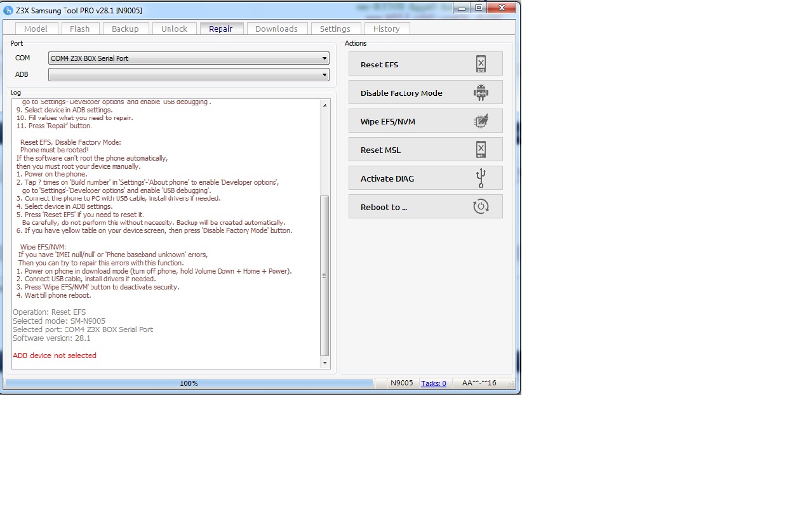Click the Wipe EFS/NVM button
This screenshot has height=532, width=809.
click(425, 121)
